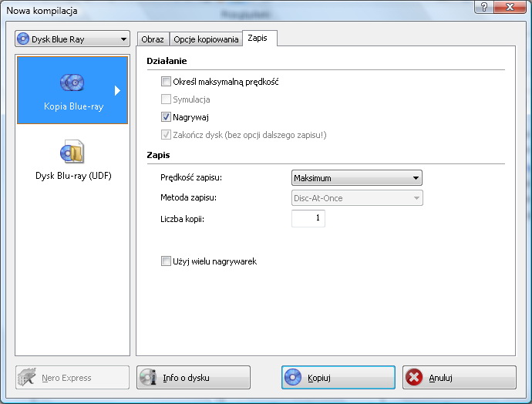The width and height of the screenshot is (532, 404).
Task: Click the blue disc icon on Kopiuj
Action: coord(293,377)
